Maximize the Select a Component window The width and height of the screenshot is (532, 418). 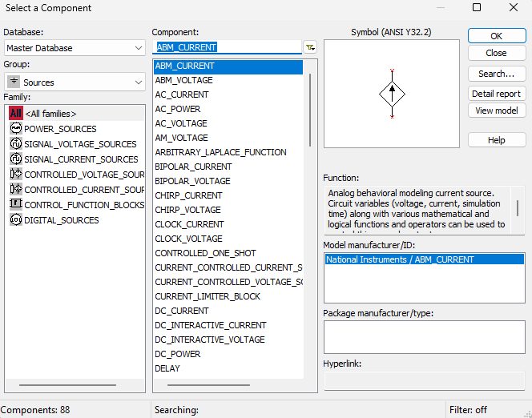click(x=477, y=7)
